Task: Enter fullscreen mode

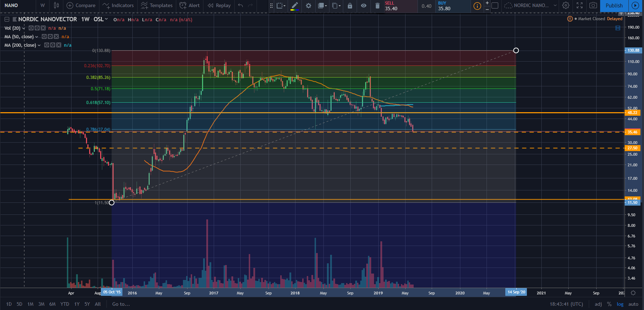Action: [580, 5]
